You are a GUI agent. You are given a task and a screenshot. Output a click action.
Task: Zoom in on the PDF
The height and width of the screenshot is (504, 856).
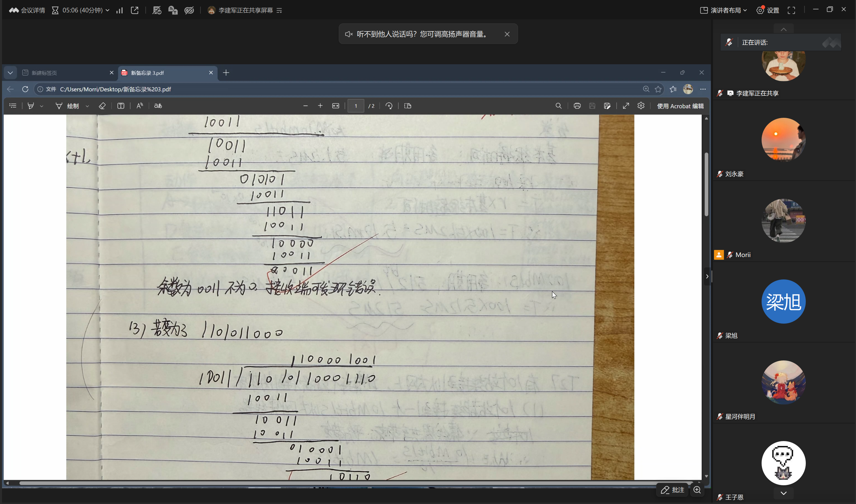320,106
